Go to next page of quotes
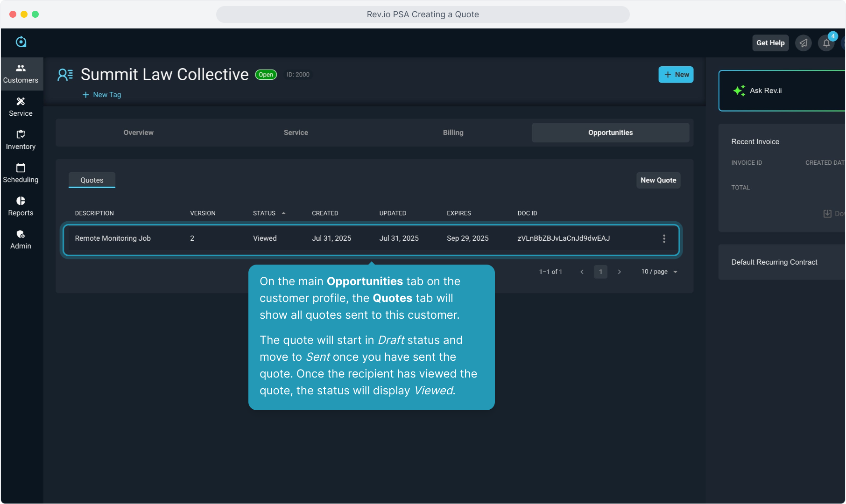Viewport: 846px width, 504px height. pyautogui.click(x=619, y=272)
